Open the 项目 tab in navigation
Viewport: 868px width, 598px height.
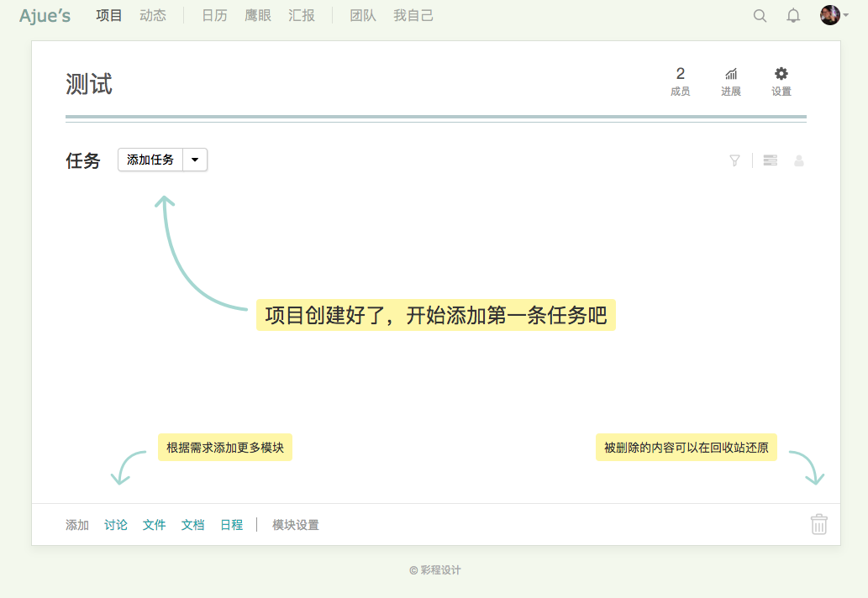pos(109,15)
